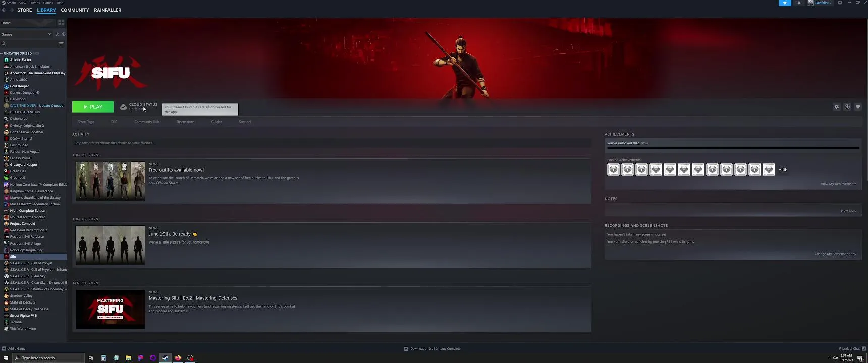Open Sifu Support link

point(245,122)
